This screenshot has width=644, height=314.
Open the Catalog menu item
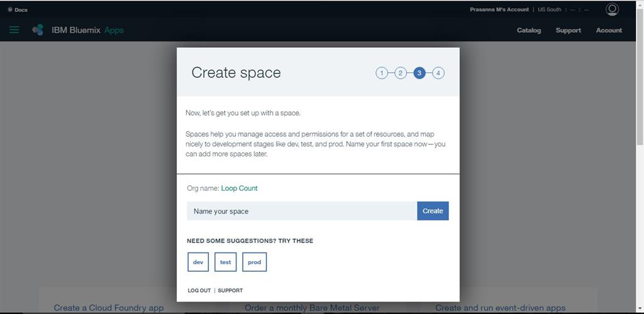pos(528,30)
